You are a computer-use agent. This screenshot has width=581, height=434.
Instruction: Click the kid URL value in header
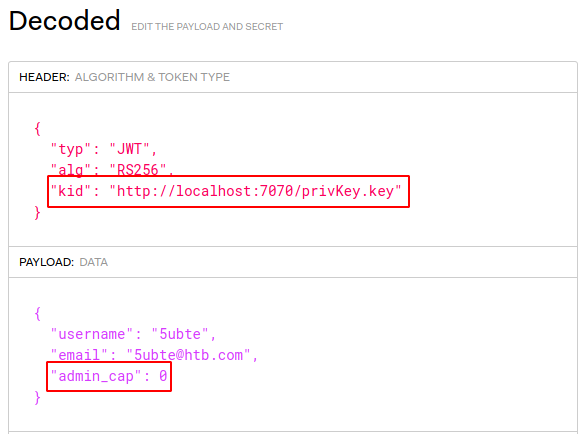click(255, 191)
